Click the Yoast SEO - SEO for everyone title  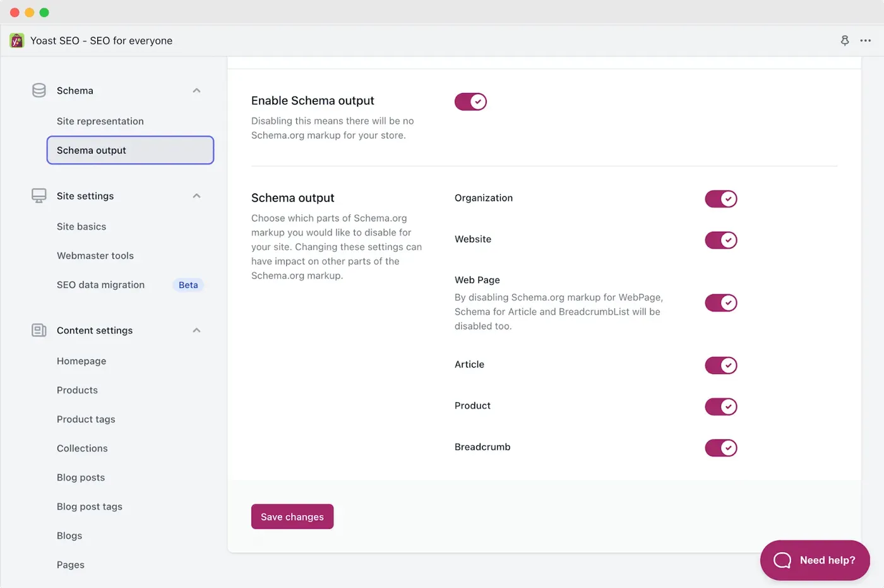[102, 40]
